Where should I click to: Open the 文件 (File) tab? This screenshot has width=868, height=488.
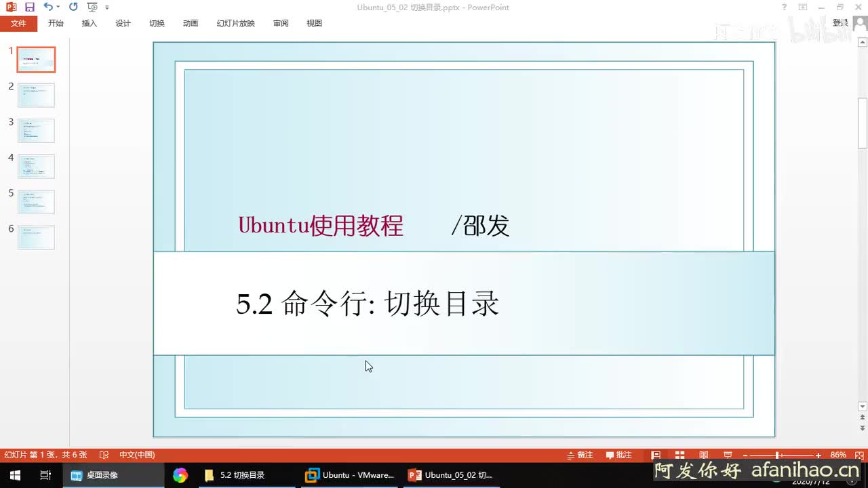[18, 23]
